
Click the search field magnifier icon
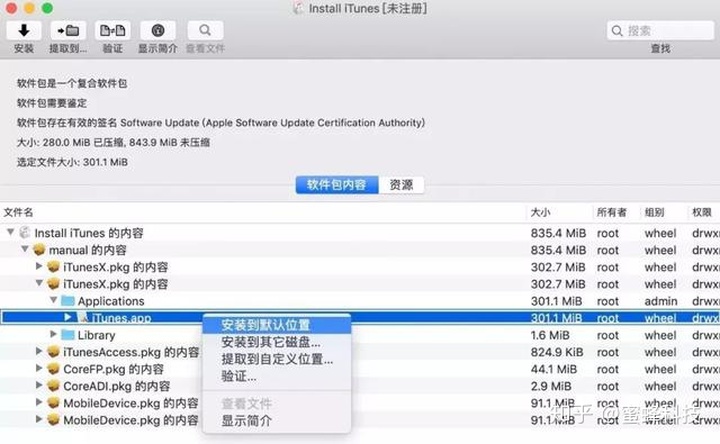pyautogui.click(x=617, y=31)
